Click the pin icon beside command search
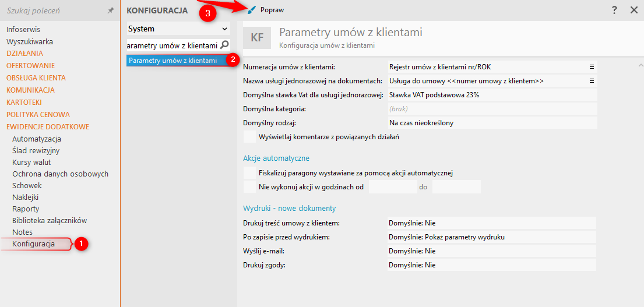644x307 pixels. point(111,10)
